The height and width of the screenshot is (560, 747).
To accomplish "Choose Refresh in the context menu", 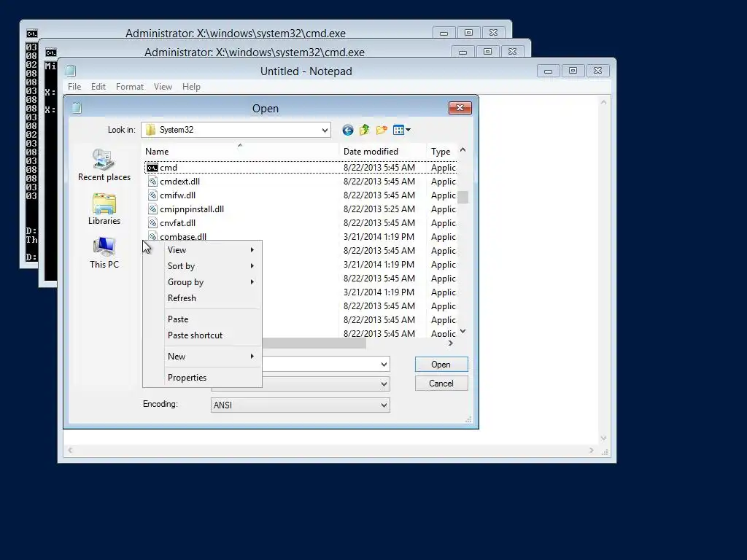I will [x=212, y=298].
